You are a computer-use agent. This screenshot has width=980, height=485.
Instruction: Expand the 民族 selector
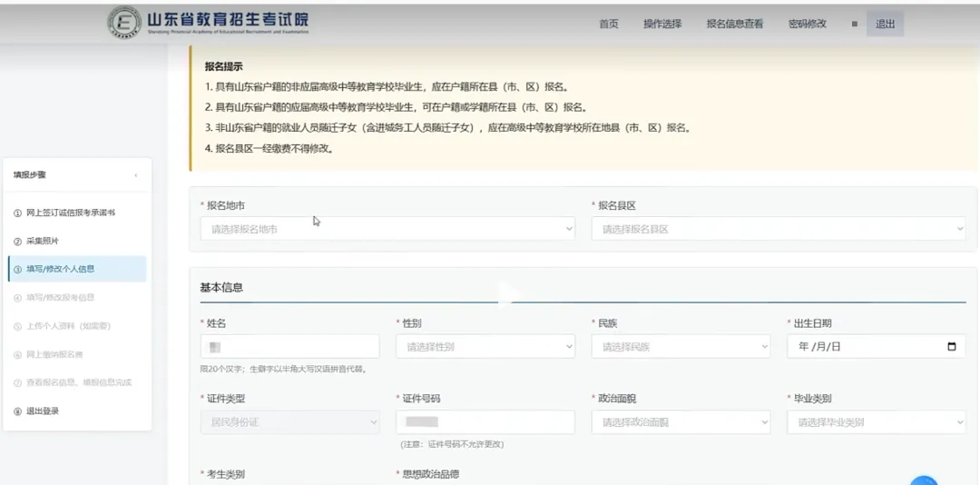(x=681, y=347)
